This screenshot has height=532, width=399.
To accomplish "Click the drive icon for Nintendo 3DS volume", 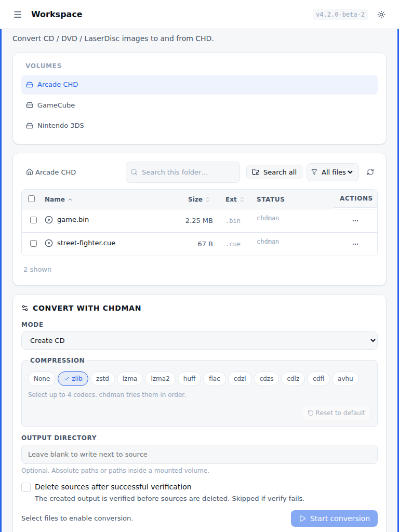I will coord(30,126).
